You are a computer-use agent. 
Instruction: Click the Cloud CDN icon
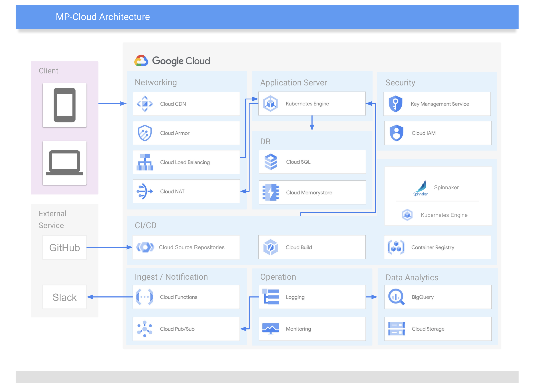pyautogui.click(x=145, y=104)
